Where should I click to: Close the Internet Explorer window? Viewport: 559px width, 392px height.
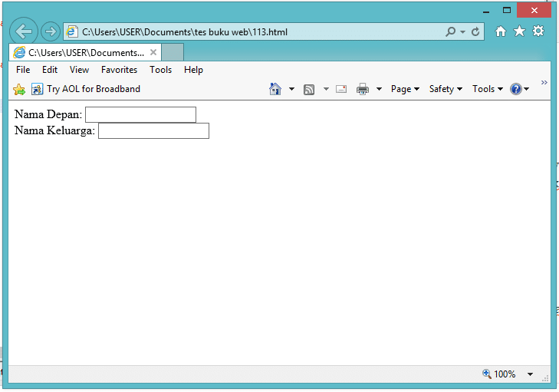click(534, 10)
